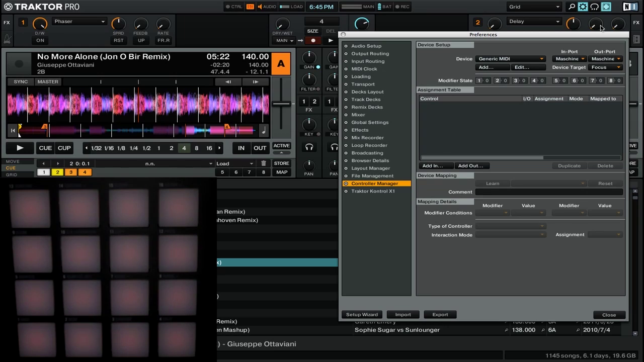Toggle the fullscreen view icon in header
The width and height of the screenshot is (644, 362).
tap(606, 7)
